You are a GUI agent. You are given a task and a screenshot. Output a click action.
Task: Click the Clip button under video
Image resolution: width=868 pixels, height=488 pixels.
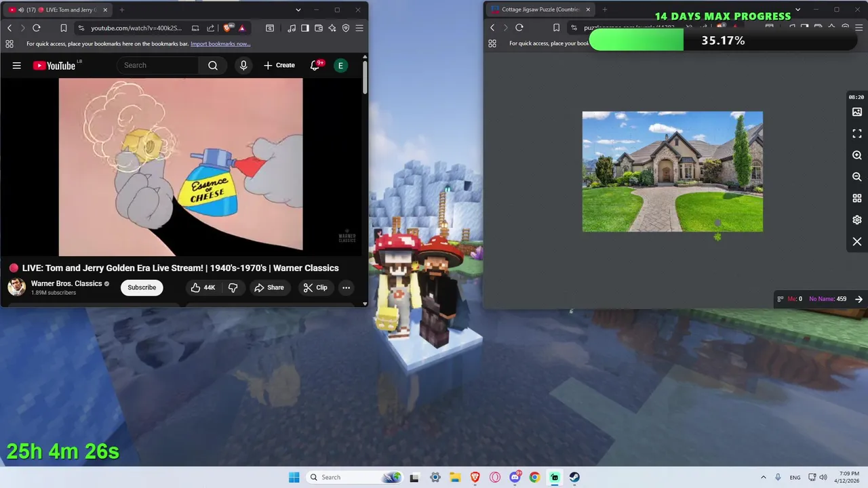pos(315,287)
